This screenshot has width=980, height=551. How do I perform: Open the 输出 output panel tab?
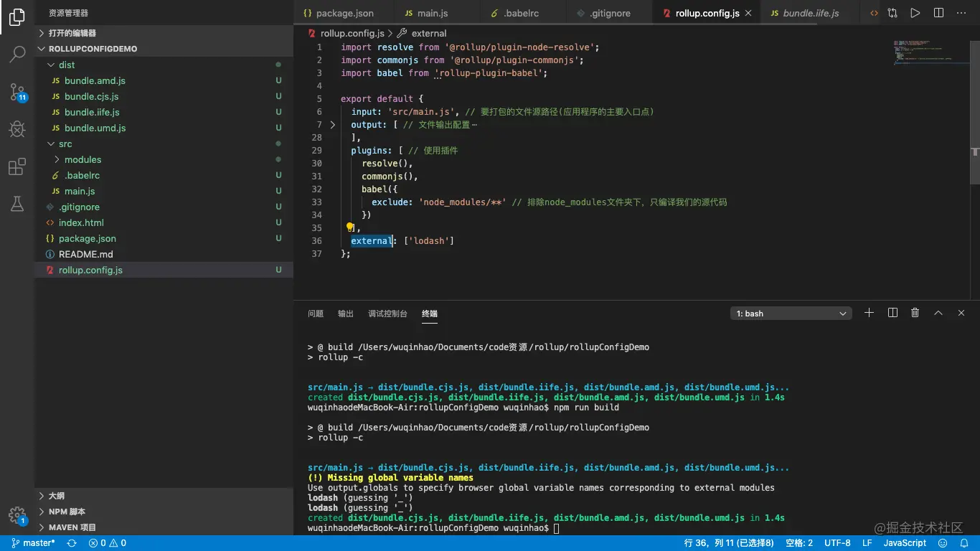click(346, 314)
